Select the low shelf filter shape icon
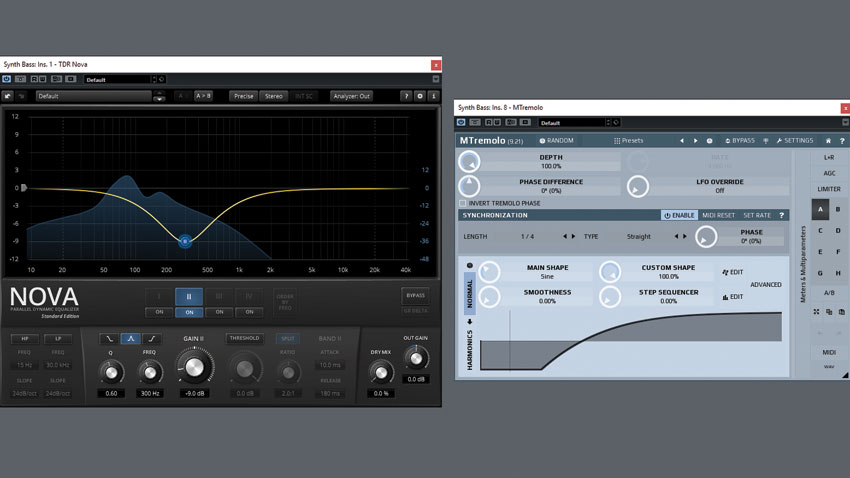Image resolution: width=850 pixels, height=478 pixels. [x=110, y=339]
